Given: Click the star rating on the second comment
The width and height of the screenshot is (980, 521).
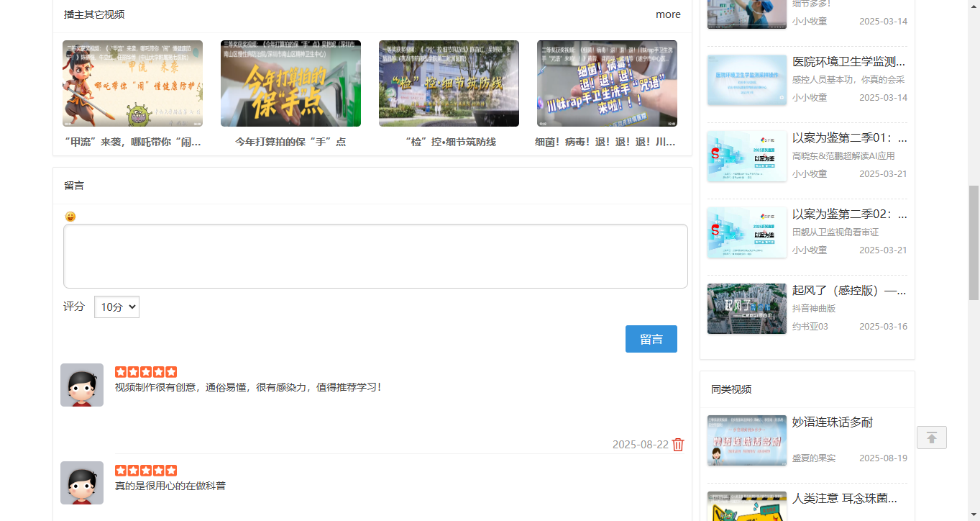Looking at the screenshot, I should pyautogui.click(x=146, y=470).
